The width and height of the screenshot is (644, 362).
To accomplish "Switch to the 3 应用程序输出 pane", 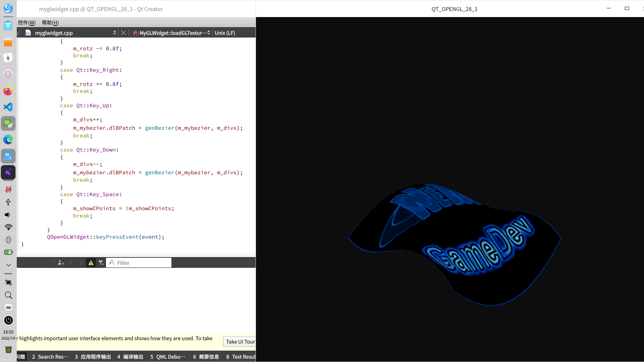I will pos(93,357).
